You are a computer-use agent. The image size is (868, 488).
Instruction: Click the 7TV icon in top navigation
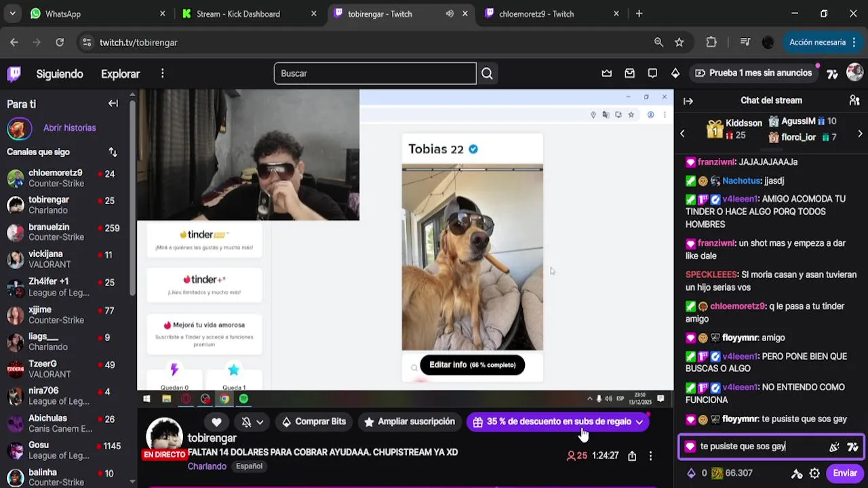point(833,73)
